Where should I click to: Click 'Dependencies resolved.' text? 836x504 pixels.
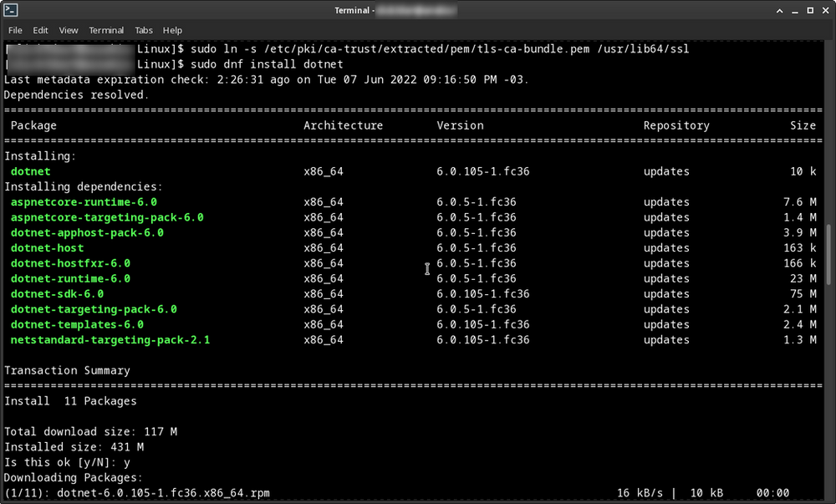(77, 94)
